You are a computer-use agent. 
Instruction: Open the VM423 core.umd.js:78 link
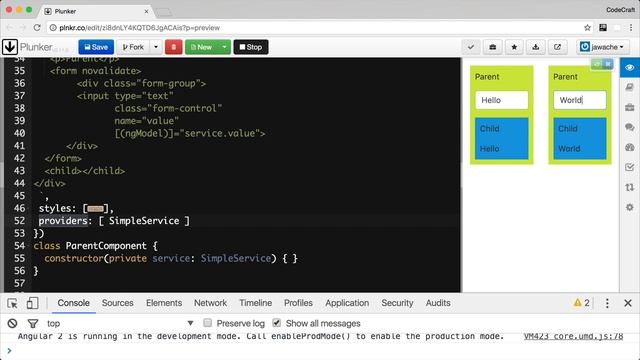(x=573, y=336)
